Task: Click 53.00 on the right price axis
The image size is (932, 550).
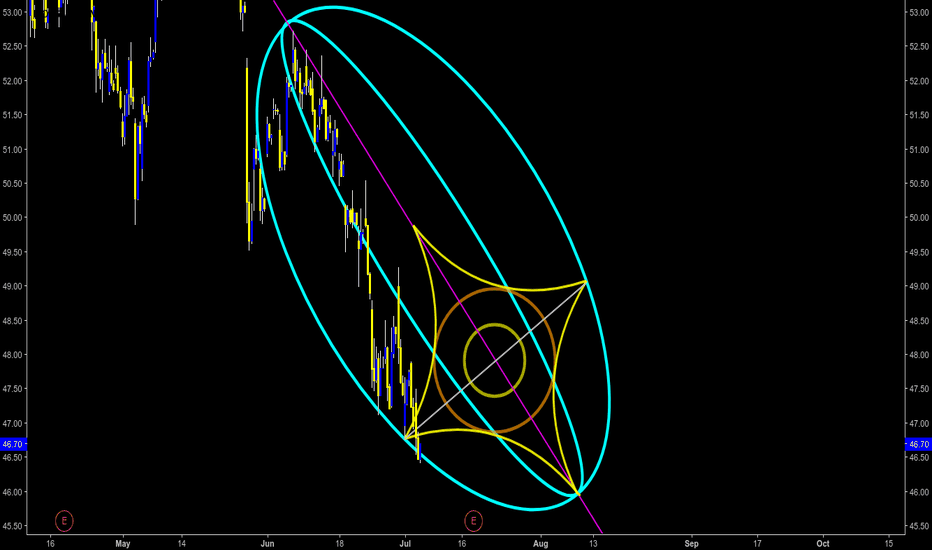Action: (919, 12)
